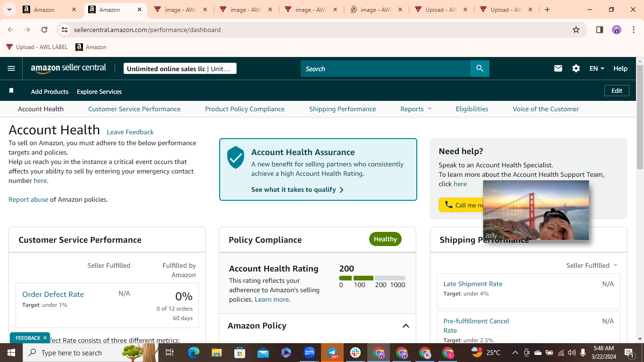Open the Unlimited online sales llc account switcher

180,69
